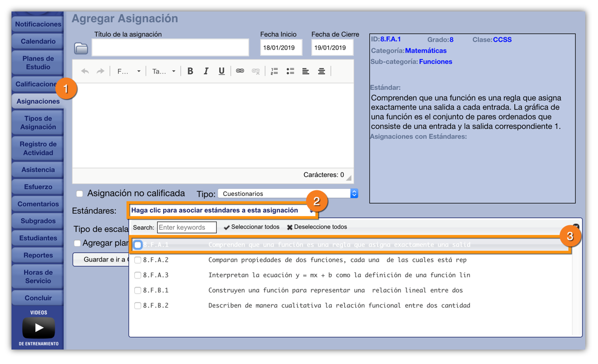
Task: Toggle bold formatting in the editor
Action: [190, 71]
